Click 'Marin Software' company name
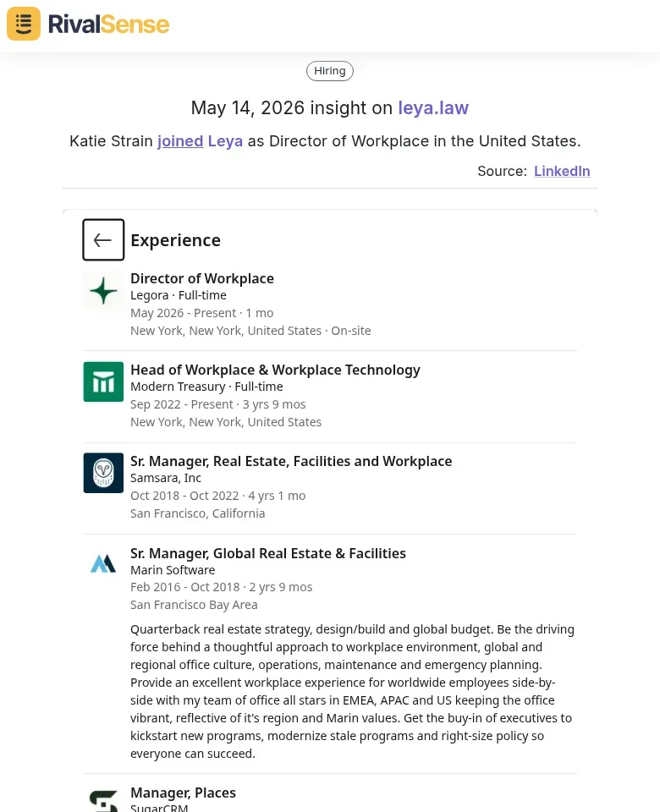The width and height of the screenshot is (660, 812). point(173,569)
